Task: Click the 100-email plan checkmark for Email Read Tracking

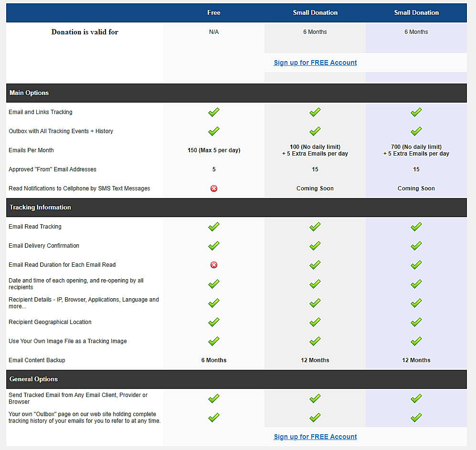Action: point(315,226)
